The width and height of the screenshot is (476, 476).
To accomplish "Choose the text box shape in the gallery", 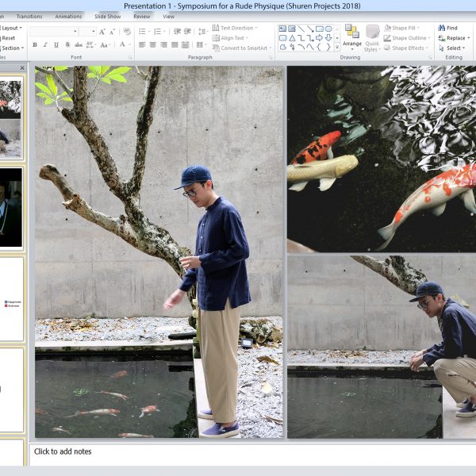I will (282, 29).
